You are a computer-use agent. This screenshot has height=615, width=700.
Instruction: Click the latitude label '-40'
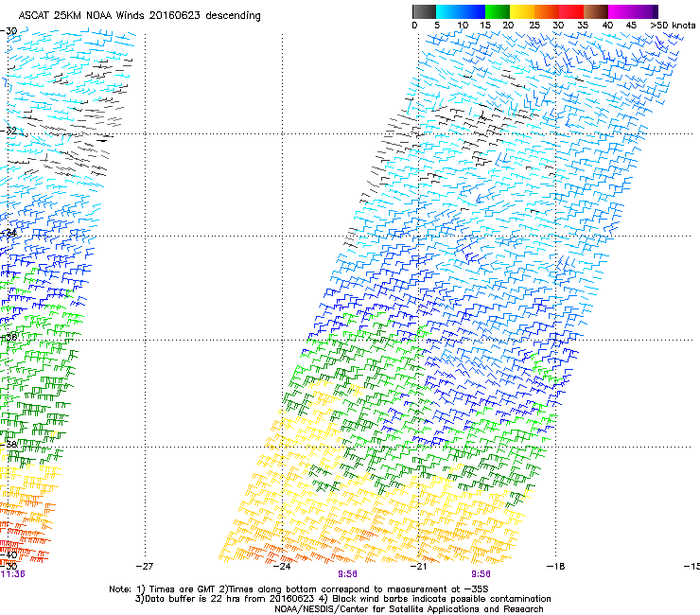pyautogui.click(x=9, y=554)
